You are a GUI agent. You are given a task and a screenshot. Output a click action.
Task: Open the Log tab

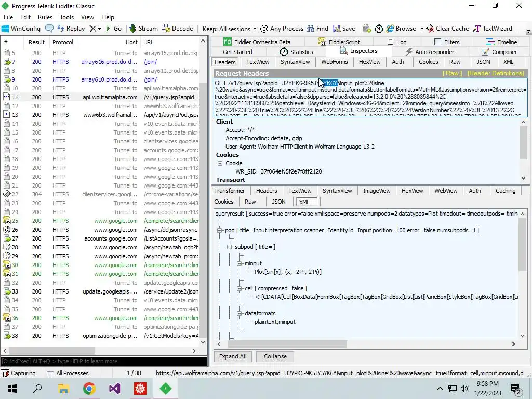pos(397,42)
